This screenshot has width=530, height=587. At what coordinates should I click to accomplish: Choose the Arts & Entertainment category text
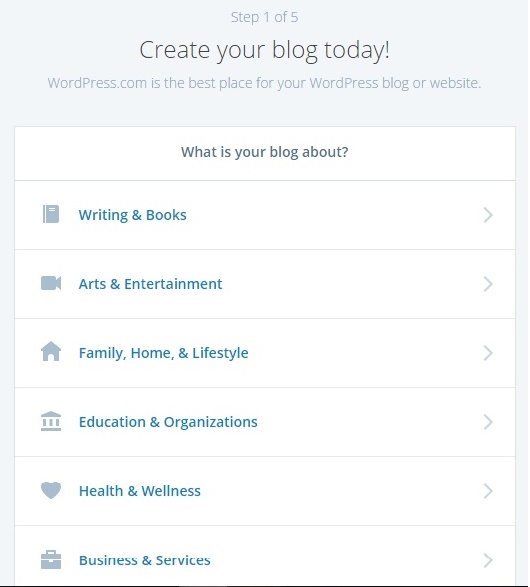(150, 284)
